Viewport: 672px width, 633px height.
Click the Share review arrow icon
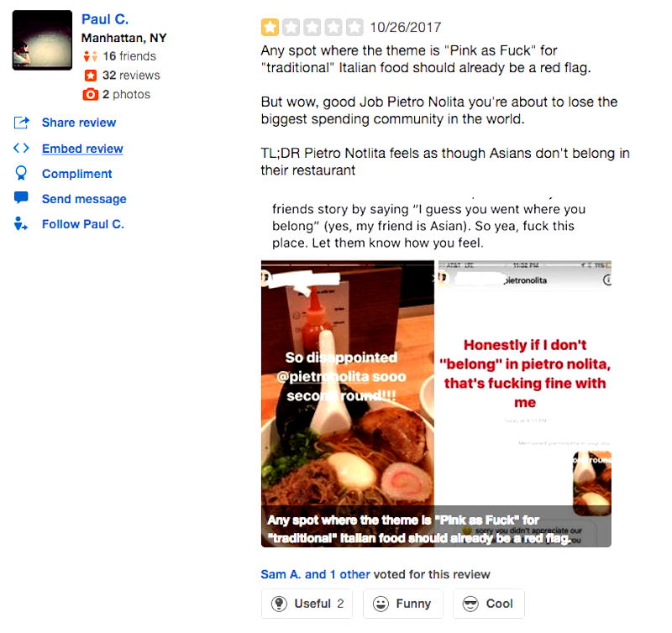click(x=22, y=123)
